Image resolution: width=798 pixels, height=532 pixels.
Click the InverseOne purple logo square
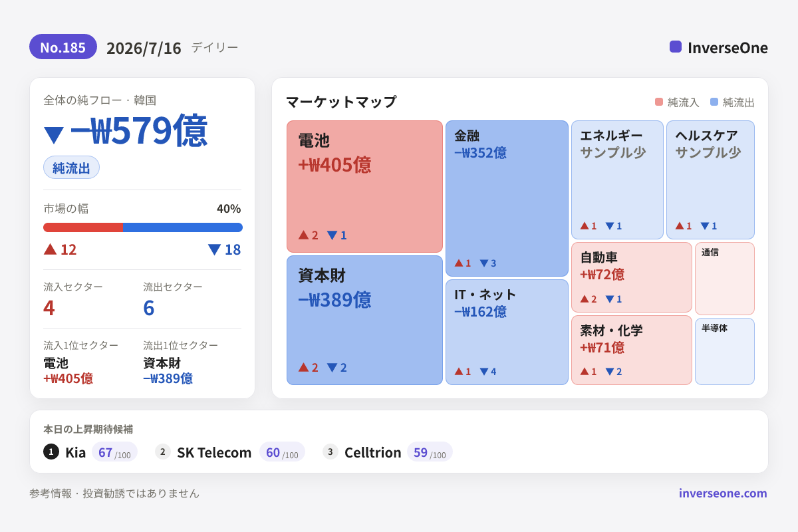point(676,47)
